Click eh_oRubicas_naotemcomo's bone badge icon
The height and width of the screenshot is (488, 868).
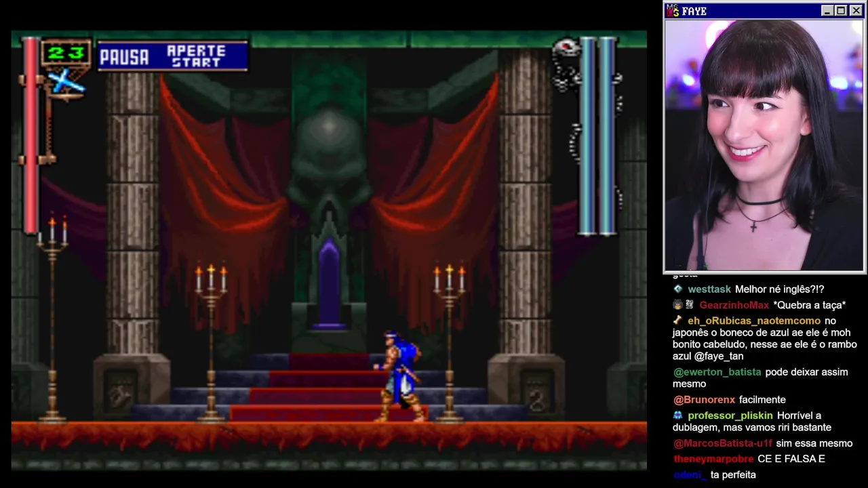pyautogui.click(x=677, y=321)
